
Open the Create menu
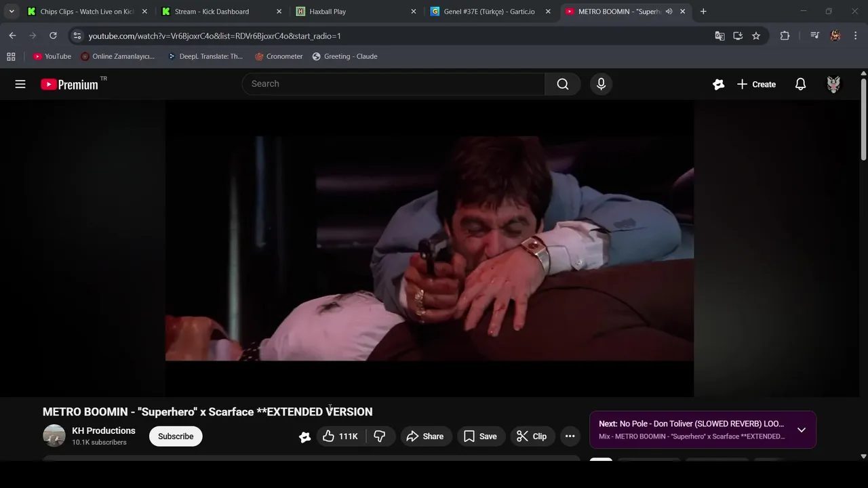point(756,84)
